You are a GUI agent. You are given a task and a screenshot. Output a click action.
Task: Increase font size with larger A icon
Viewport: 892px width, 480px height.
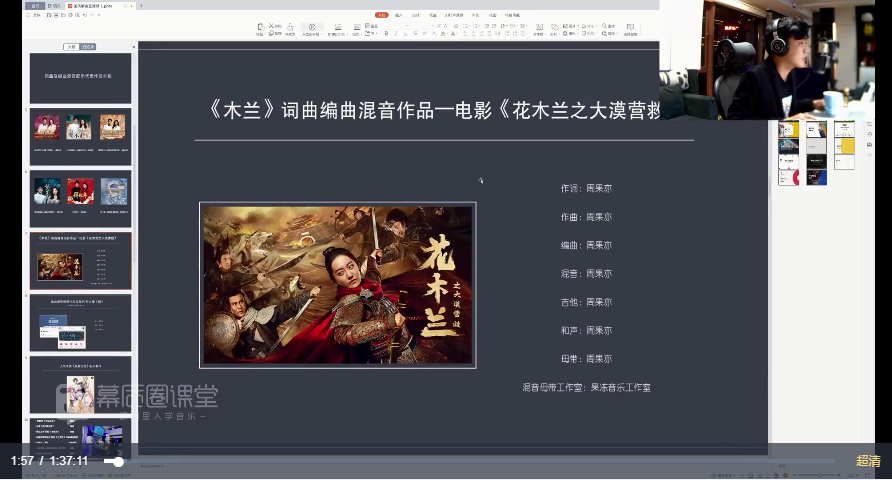coord(439,26)
